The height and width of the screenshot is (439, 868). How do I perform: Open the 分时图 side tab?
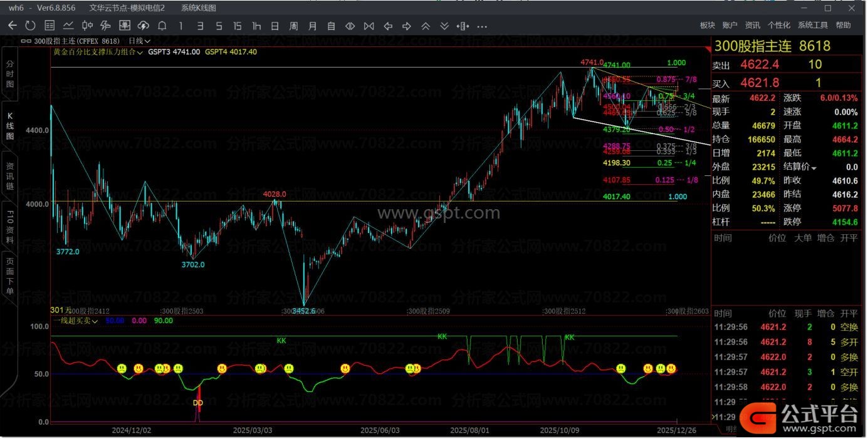(9, 75)
